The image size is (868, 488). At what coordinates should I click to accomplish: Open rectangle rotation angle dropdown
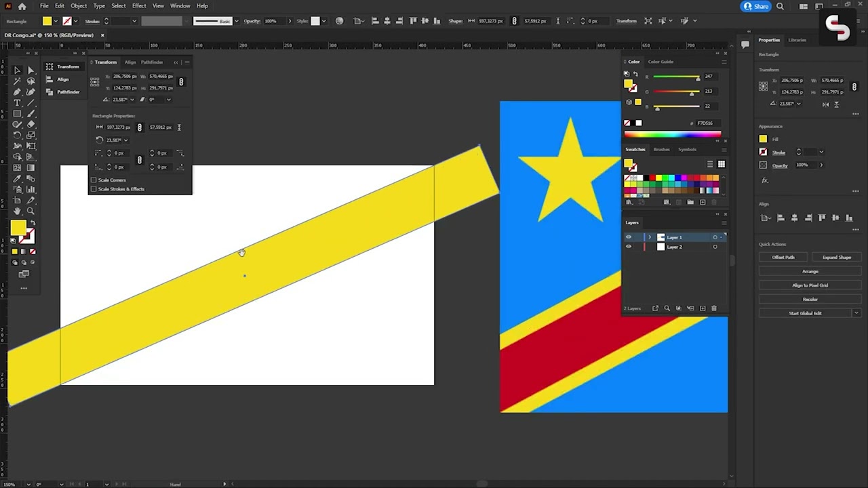126,140
